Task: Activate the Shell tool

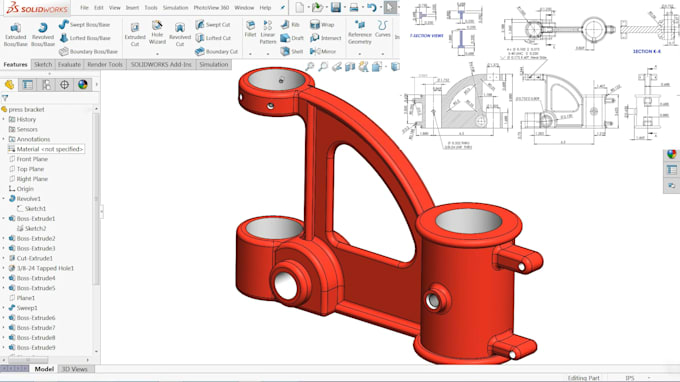Action: coord(292,51)
